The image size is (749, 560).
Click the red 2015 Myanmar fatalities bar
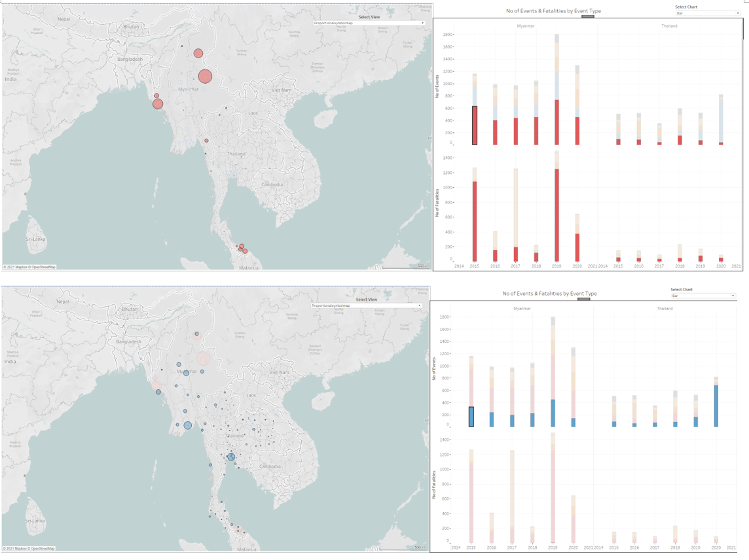pos(475,221)
